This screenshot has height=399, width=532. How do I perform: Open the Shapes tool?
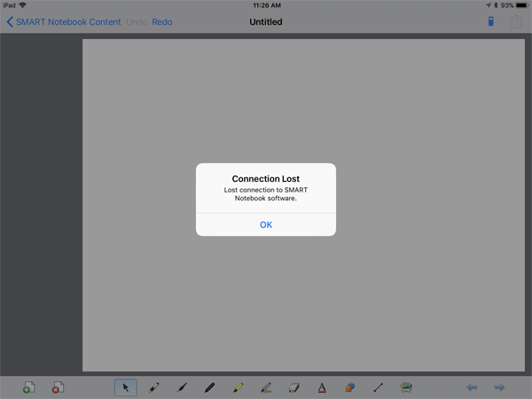(x=350, y=387)
